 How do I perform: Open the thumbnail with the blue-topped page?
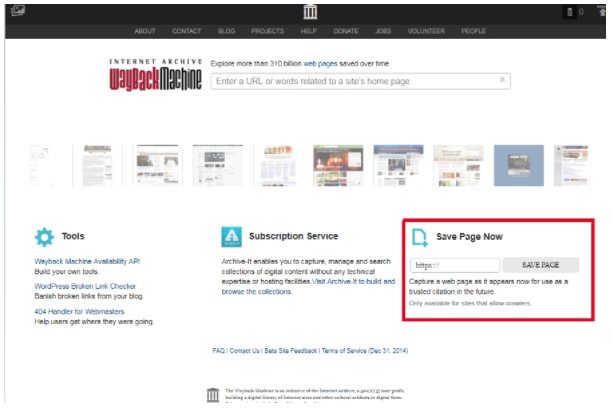pos(398,165)
